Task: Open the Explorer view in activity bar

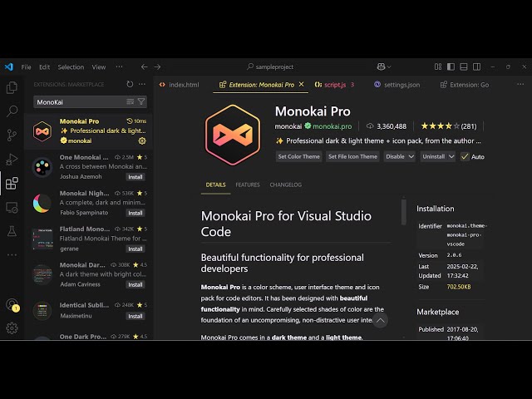Action: 12,87
